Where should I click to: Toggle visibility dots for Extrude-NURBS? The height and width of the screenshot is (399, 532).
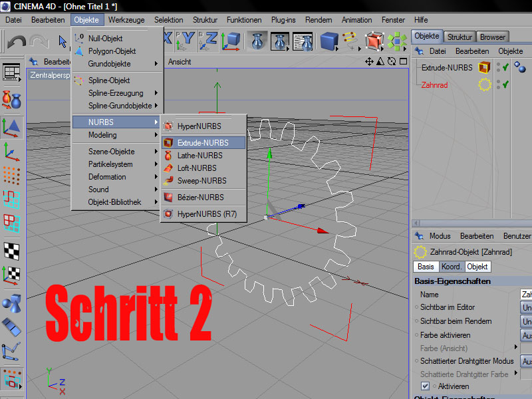(x=498, y=67)
